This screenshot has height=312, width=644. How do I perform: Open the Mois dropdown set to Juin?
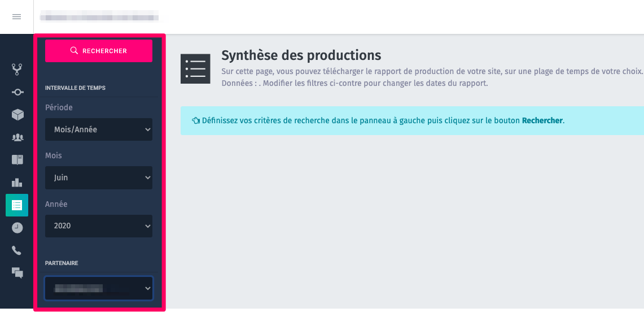tap(99, 177)
